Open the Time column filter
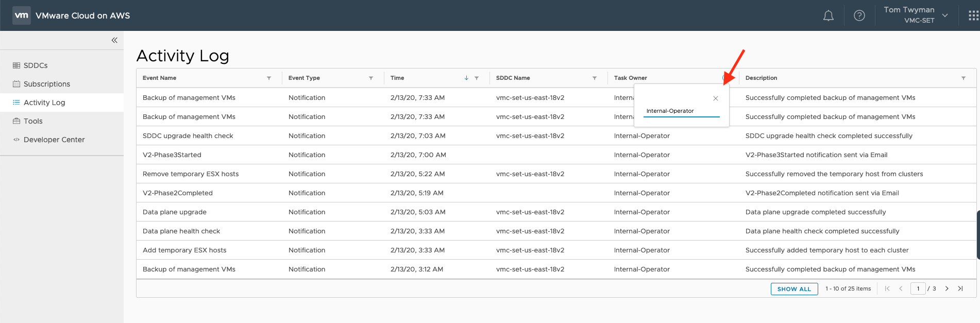 tap(477, 78)
